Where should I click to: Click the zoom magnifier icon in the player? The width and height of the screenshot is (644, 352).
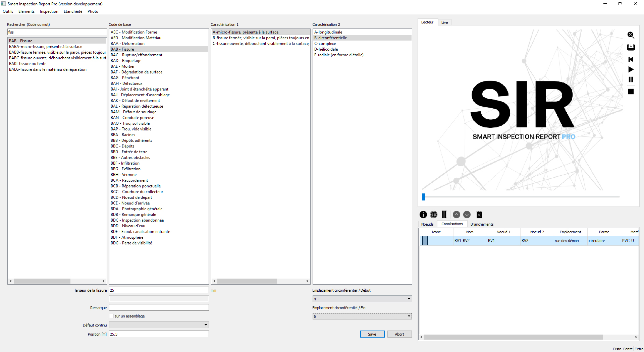631,35
